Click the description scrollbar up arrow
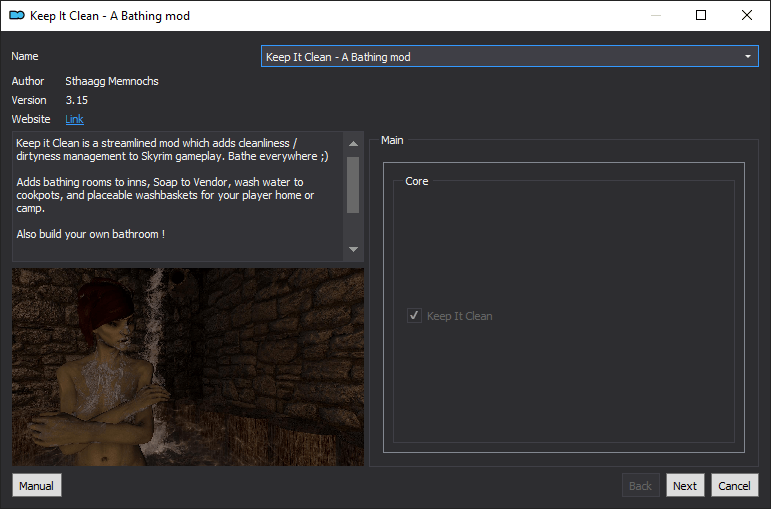Viewport: 771px width, 509px height. pos(353,144)
